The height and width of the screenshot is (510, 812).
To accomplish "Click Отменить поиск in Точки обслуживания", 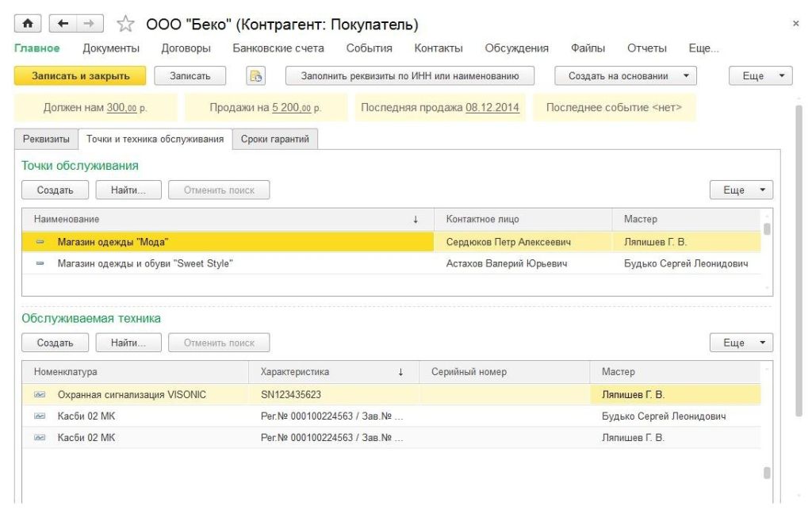I will click(x=219, y=190).
